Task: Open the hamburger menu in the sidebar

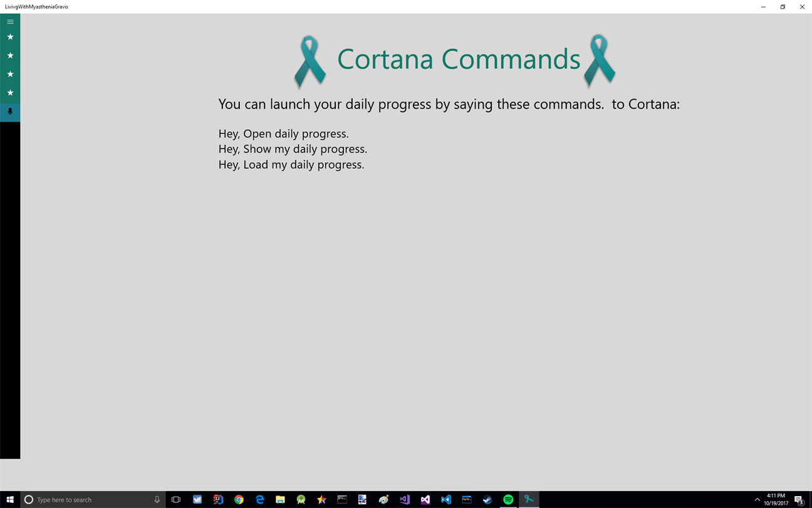Action: 10,22
